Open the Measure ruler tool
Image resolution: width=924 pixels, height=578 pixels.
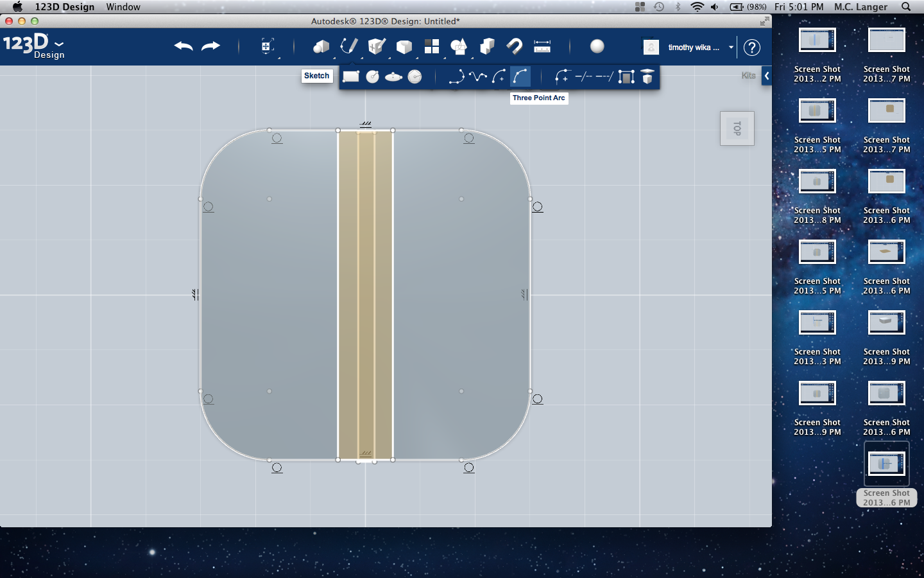(x=542, y=46)
